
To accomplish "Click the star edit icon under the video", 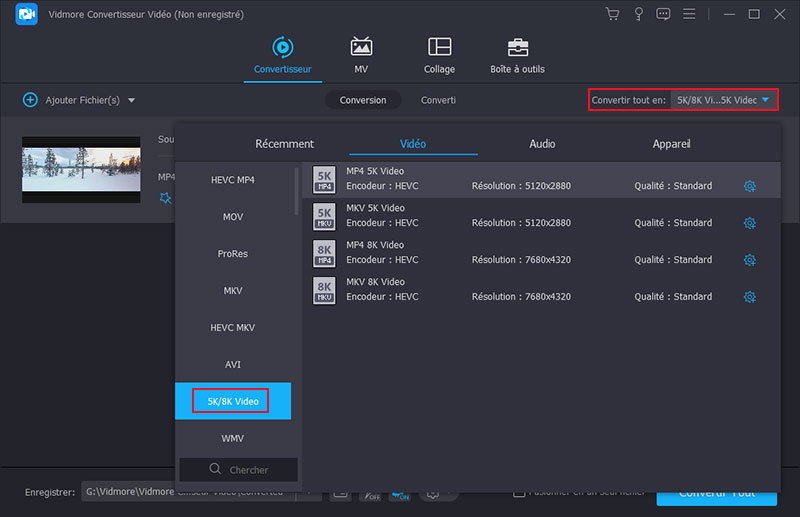I will click(166, 198).
